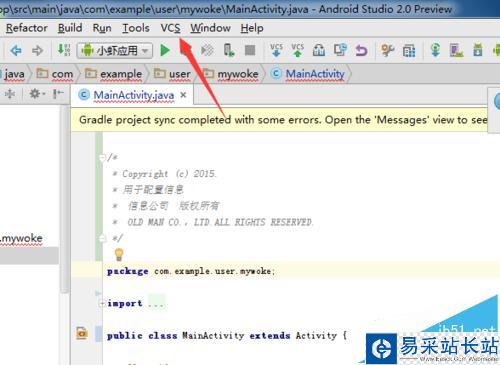Select the mywoke folder breadcrumb
Viewport: 500px width, 365px height.
231,74
